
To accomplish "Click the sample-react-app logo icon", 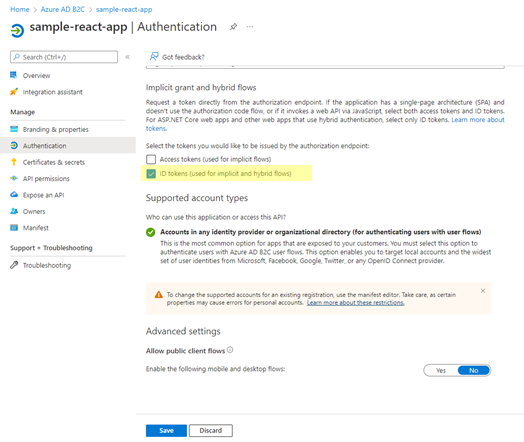I will (x=17, y=30).
